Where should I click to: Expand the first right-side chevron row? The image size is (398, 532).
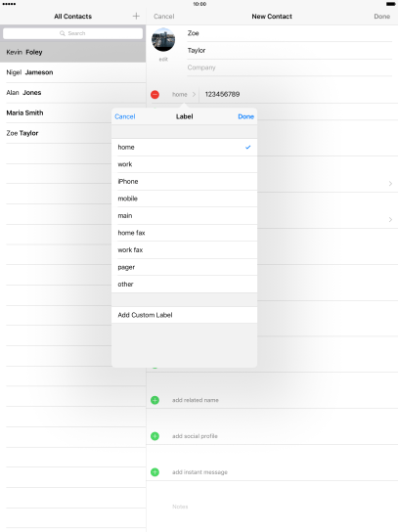click(390, 183)
